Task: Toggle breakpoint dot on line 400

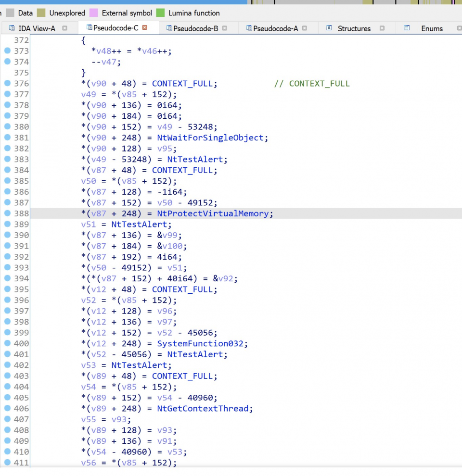Action: (x=8, y=343)
